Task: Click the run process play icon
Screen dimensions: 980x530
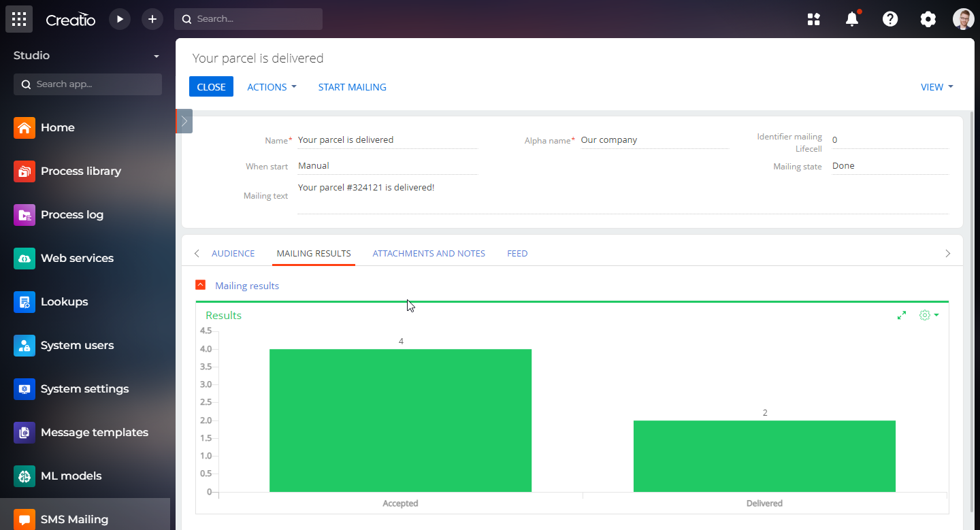Action: click(x=120, y=19)
